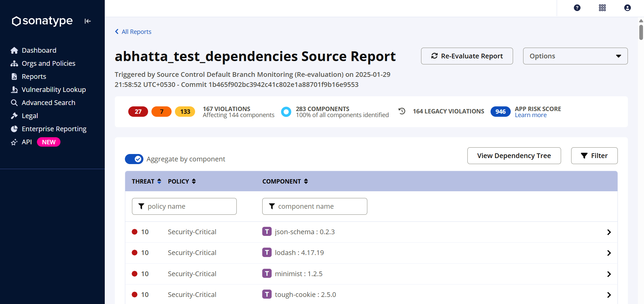Screen dimensions: 644x304
Task: Open the Learn more link
Action: [x=531, y=115]
